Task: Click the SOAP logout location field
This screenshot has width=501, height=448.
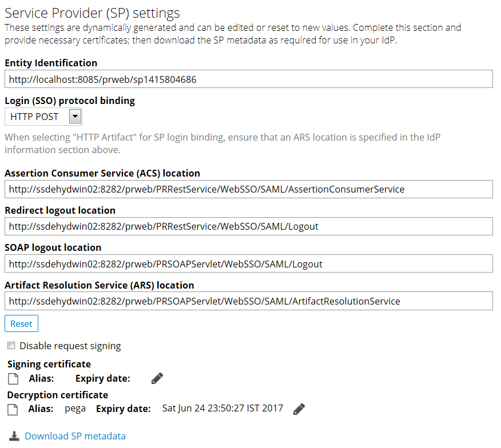Action: point(249,264)
